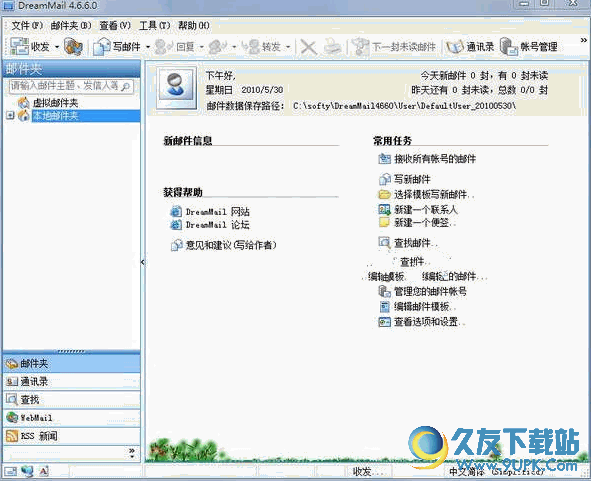Select 虚拟邮件夹 in folder tree
The height and width of the screenshot is (481, 591).
[x=55, y=103]
